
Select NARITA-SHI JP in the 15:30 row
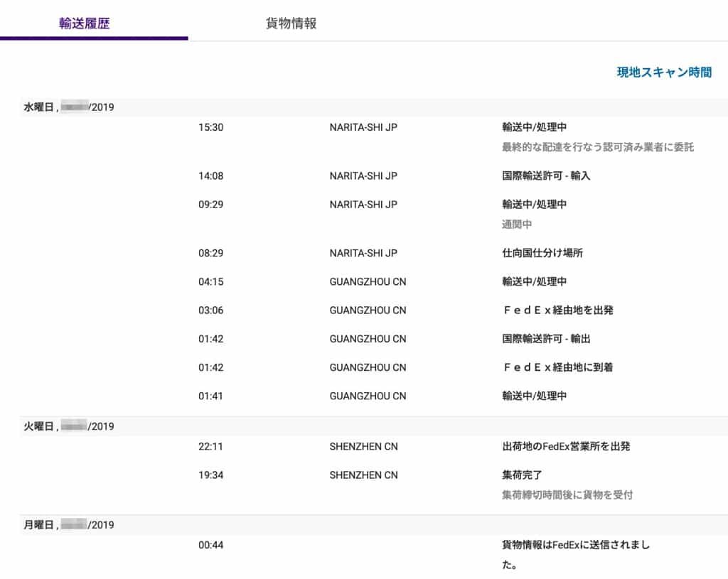[x=363, y=127]
